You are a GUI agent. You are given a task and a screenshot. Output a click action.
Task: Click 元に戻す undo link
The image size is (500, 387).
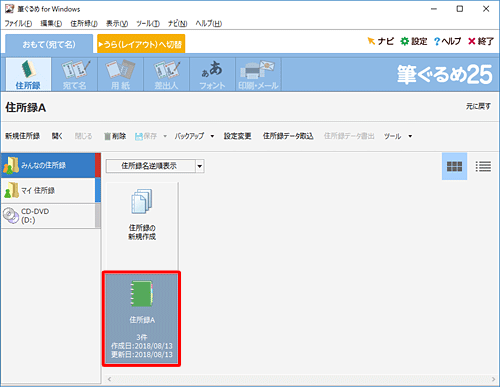(x=478, y=106)
